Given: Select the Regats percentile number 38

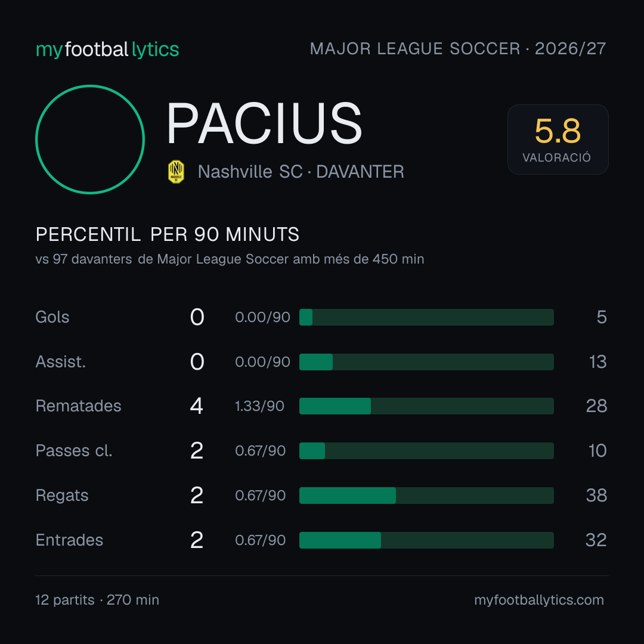Looking at the screenshot, I should (596, 496).
